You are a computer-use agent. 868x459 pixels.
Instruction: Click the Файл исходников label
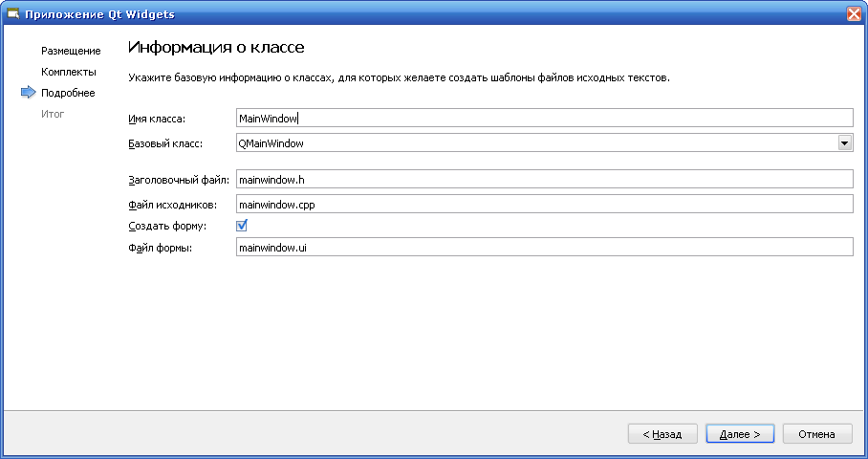tap(173, 205)
